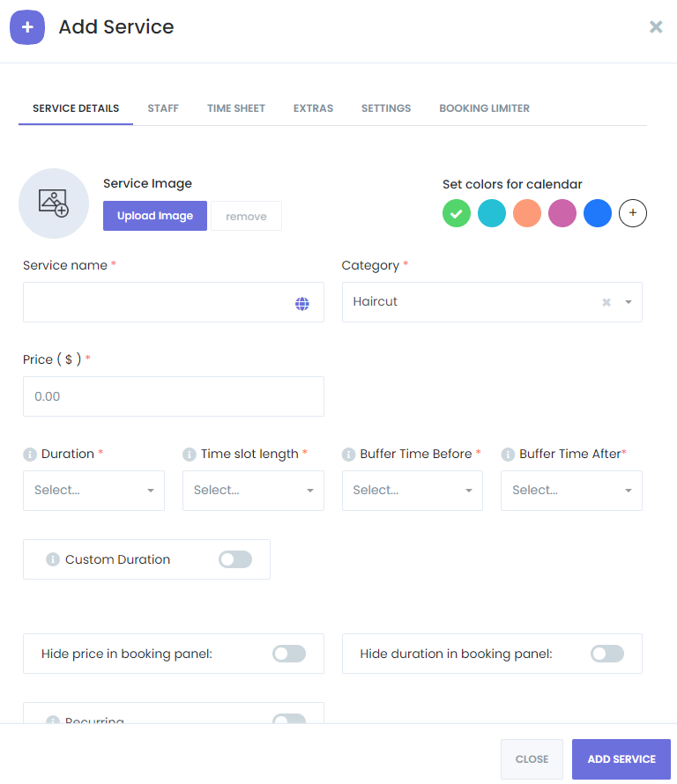The width and height of the screenshot is (677, 784).
Task: Select the pink calendar color swatch
Action: coord(562,213)
